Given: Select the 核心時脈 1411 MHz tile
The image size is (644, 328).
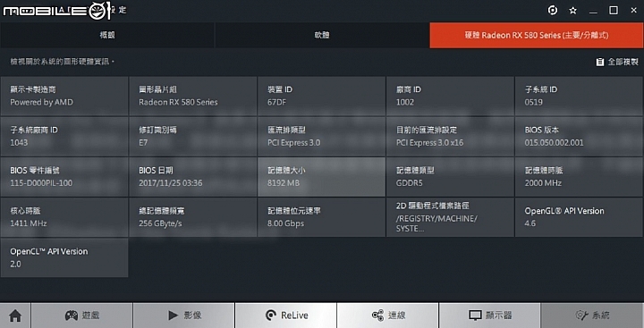Looking at the screenshot, I should point(64,217).
